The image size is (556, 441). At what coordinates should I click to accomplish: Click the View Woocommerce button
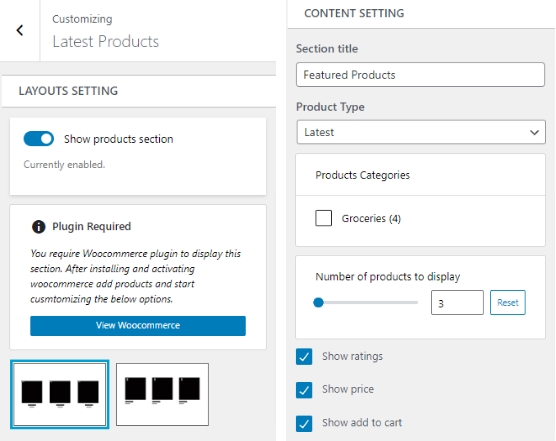coord(138,325)
